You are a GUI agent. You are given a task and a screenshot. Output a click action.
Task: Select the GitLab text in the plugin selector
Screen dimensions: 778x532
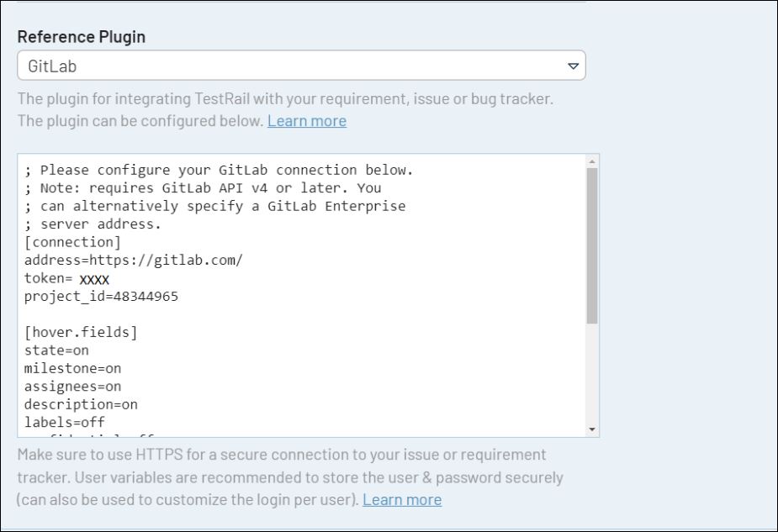pos(53,66)
